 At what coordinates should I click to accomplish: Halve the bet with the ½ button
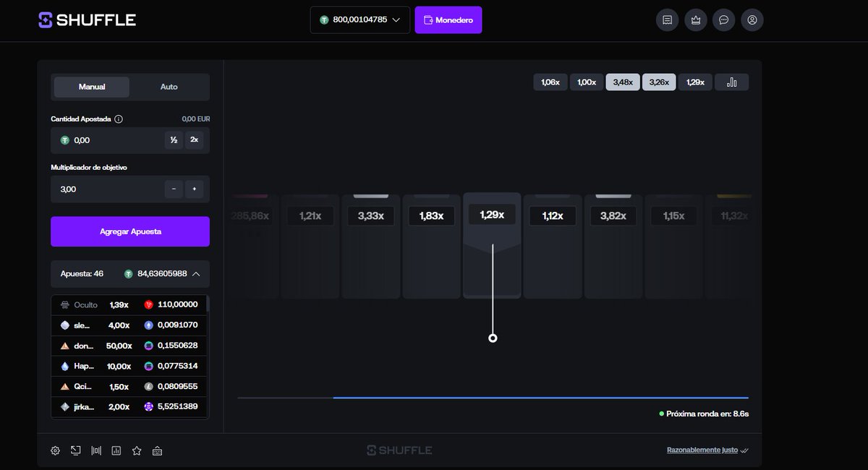[x=174, y=140]
